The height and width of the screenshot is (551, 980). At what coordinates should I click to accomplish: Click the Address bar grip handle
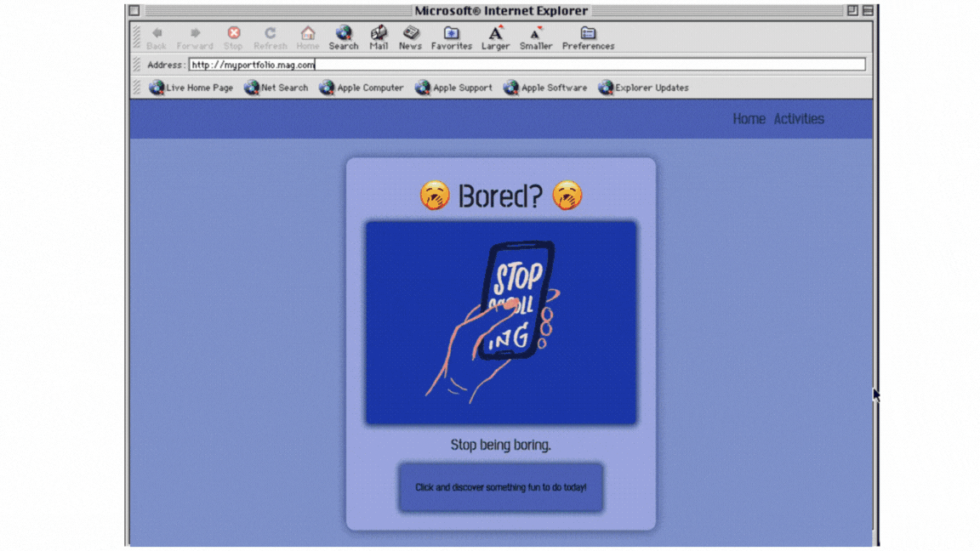click(x=137, y=65)
